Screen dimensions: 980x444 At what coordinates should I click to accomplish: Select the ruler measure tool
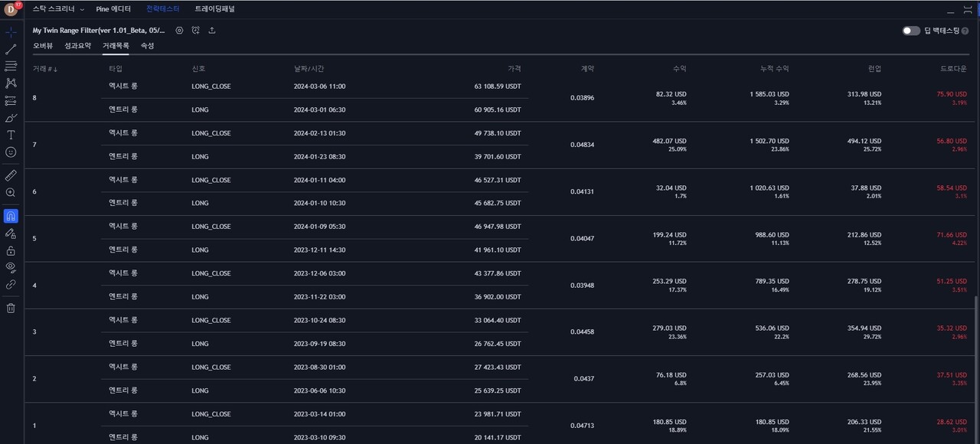click(11, 175)
